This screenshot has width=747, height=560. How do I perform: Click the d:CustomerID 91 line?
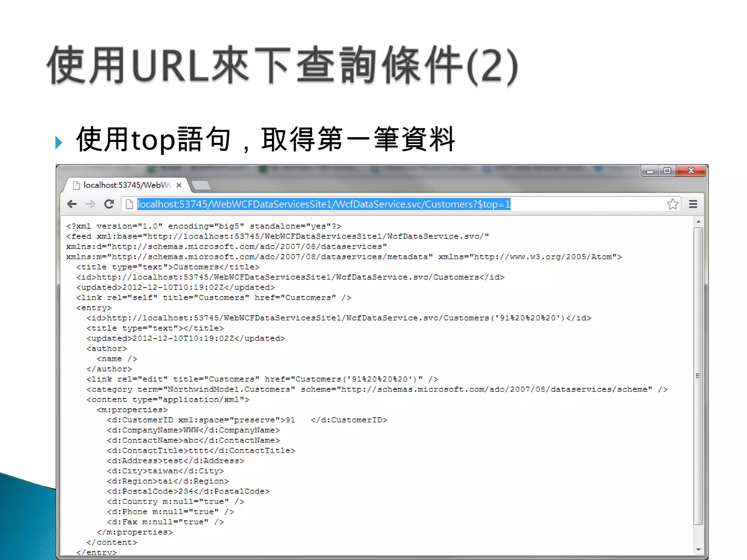[247, 420]
